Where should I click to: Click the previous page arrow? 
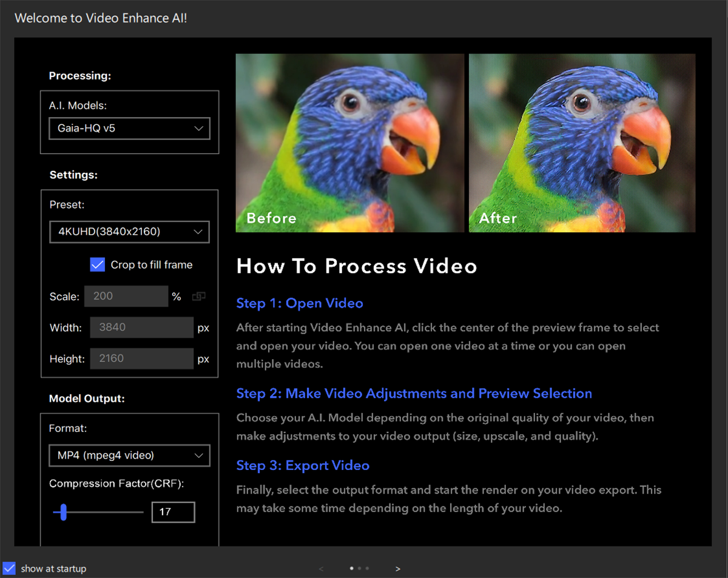[321, 569]
